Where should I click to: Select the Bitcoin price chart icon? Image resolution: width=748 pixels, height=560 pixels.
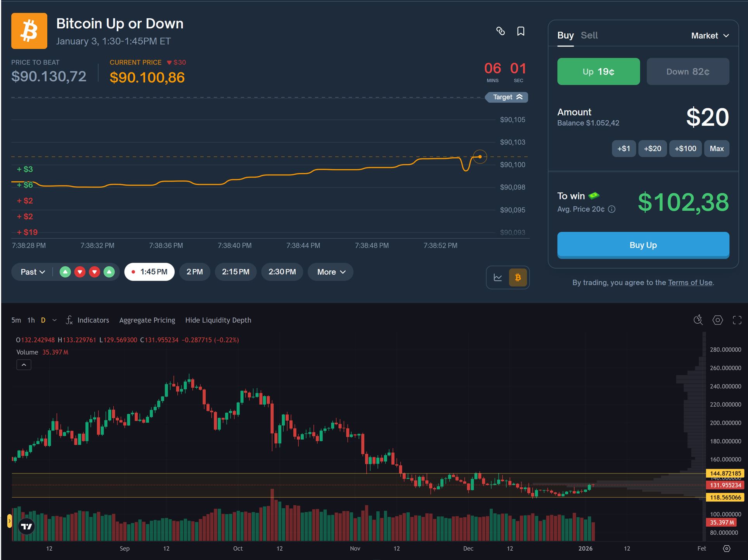pyautogui.click(x=517, y=277)
